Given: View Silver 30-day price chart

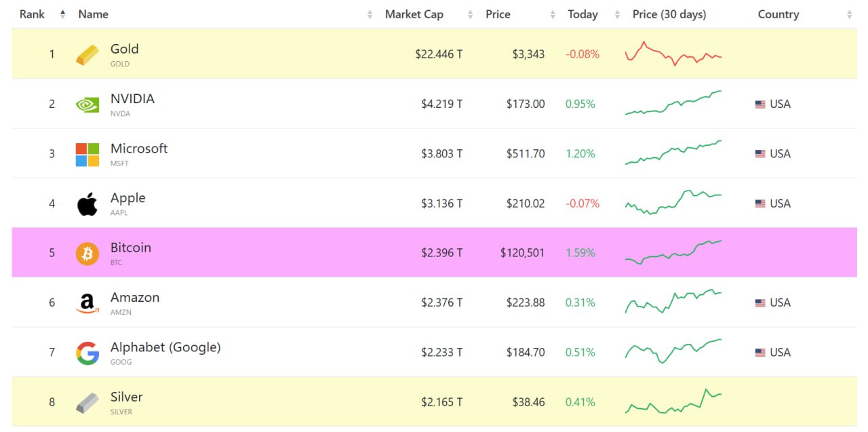Looking at the screenshot, I should pos(673,401).
